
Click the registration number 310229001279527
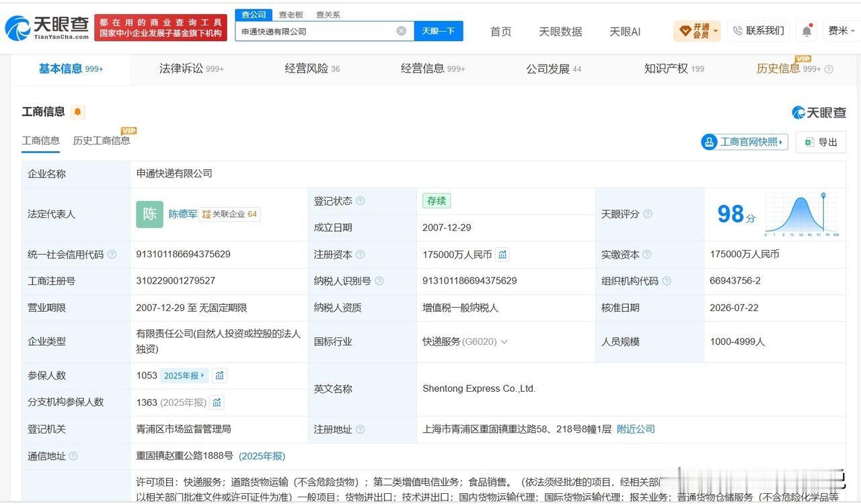tap(176, 281)
